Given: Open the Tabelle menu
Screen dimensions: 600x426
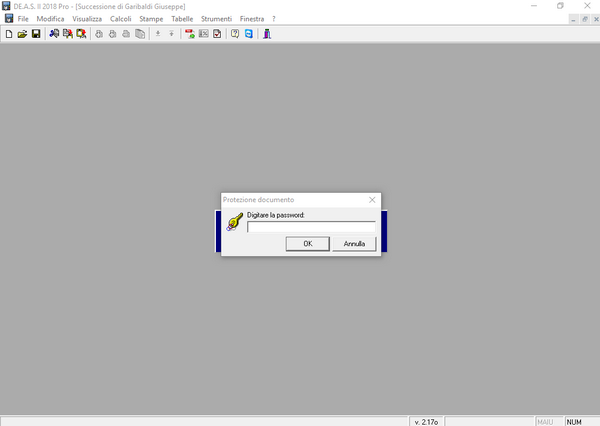Looking at the screenshot, I should click(182, 19).
